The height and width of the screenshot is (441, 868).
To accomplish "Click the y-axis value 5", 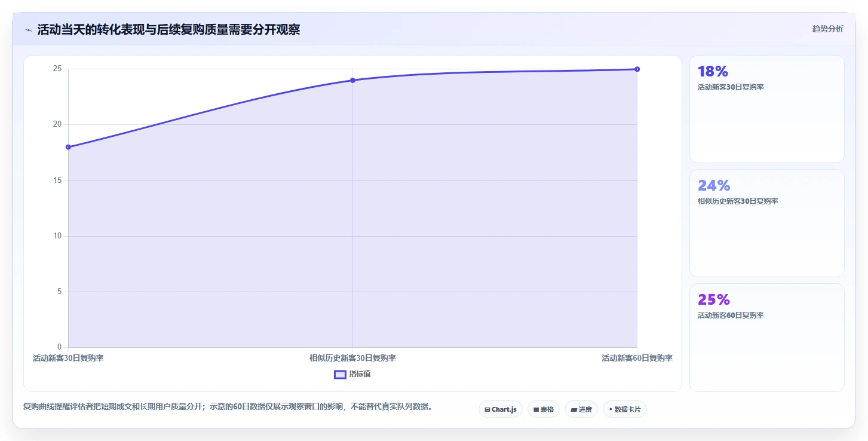I will coord(59,292).
